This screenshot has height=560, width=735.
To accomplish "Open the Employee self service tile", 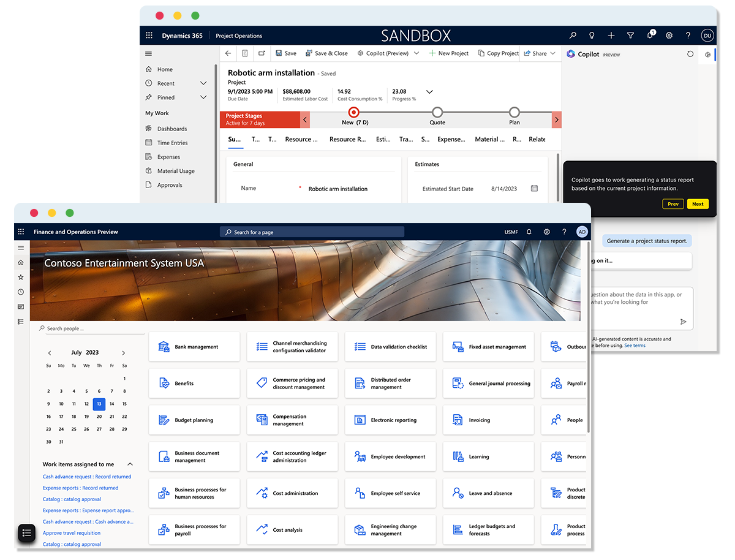I will 390,493.
